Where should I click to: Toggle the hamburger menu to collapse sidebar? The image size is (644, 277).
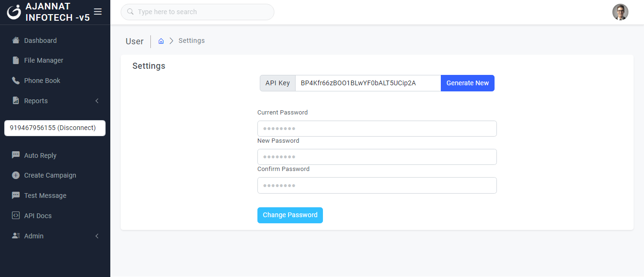point(98,12)
